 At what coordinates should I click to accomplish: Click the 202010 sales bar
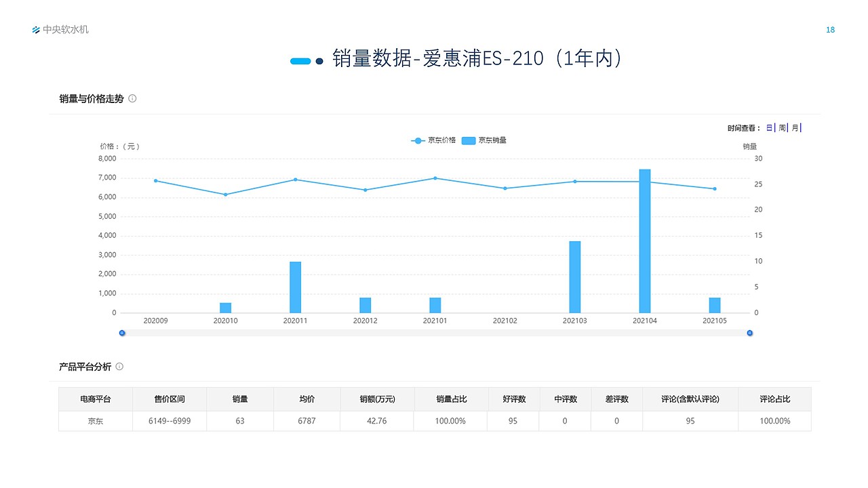point(225,308)
